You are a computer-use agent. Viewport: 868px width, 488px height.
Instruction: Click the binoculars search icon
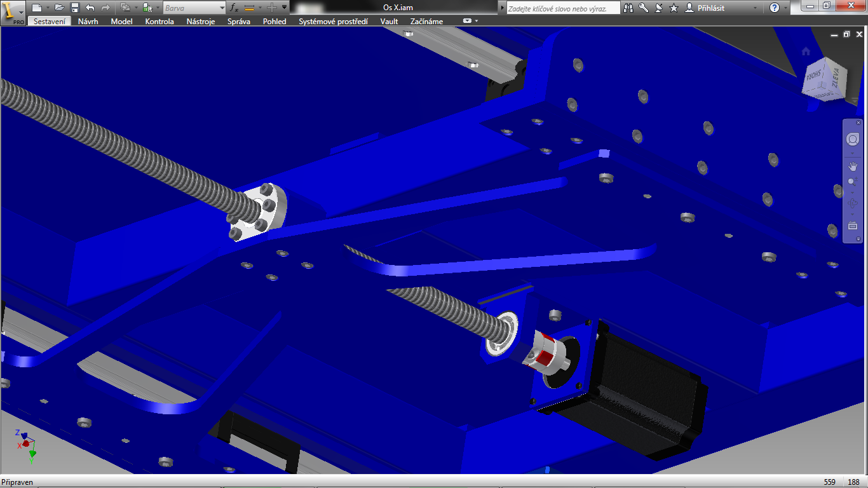click(628, 8)
